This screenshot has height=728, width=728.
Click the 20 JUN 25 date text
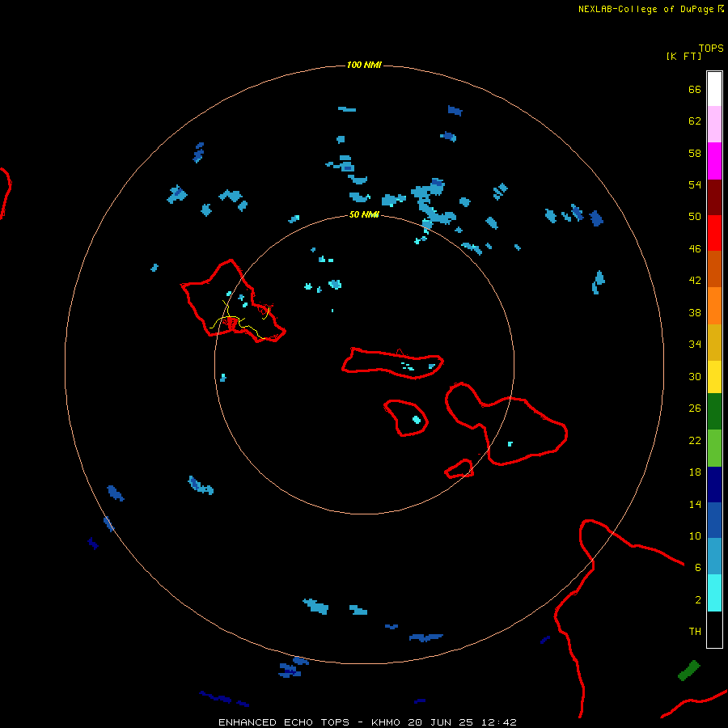440,722
